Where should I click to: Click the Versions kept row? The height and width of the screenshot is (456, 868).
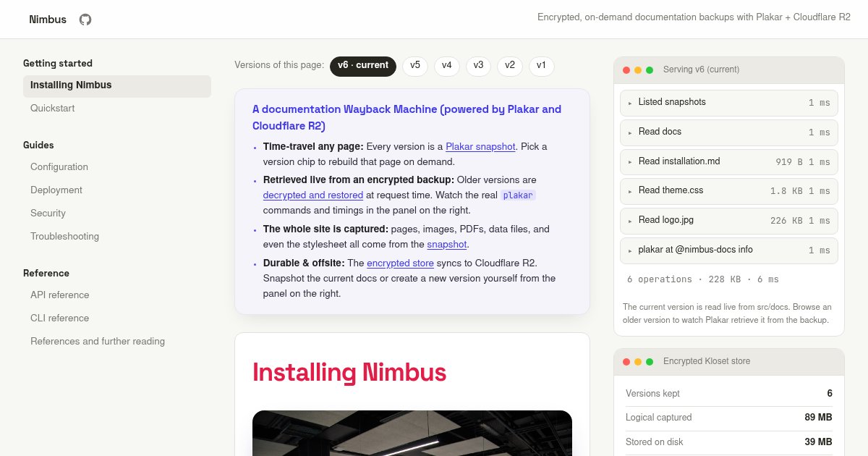[x=729, y=394]
